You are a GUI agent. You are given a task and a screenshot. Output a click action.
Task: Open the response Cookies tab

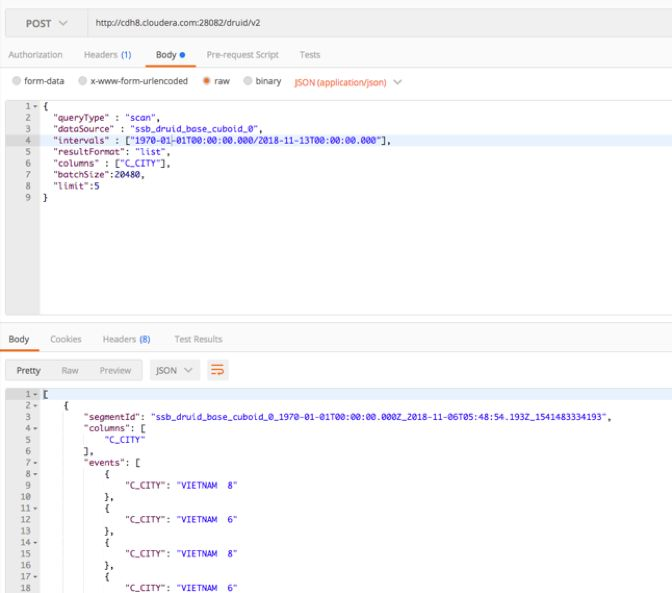[x=66, y=340]
